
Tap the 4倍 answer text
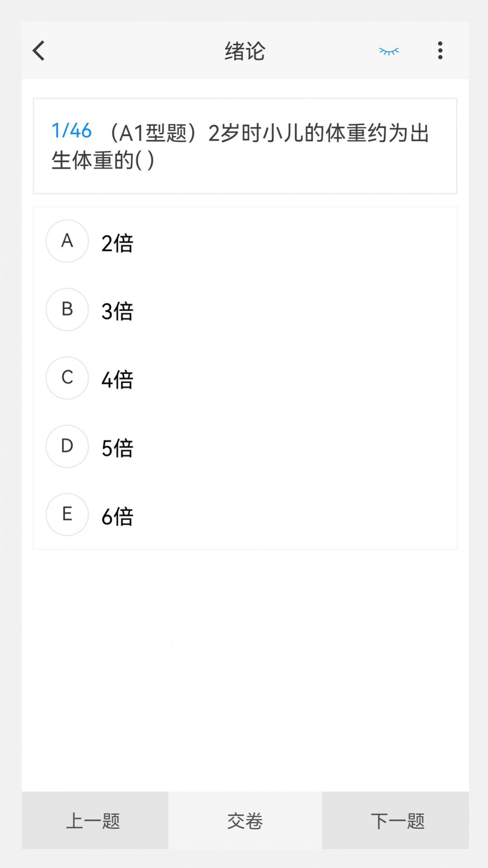point(117,380)
